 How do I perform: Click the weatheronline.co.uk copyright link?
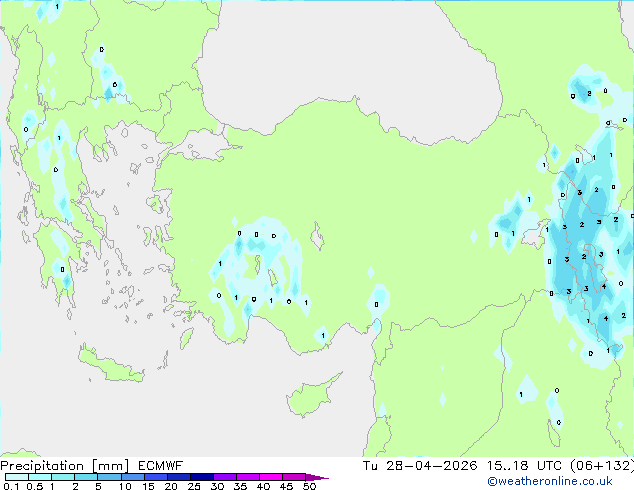point(549,481)
